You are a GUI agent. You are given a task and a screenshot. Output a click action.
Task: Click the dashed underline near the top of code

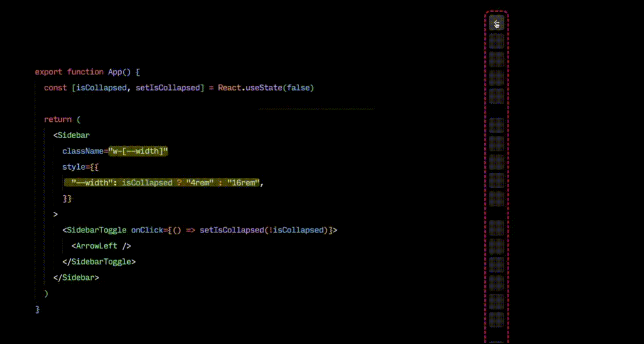coord(316,109)
